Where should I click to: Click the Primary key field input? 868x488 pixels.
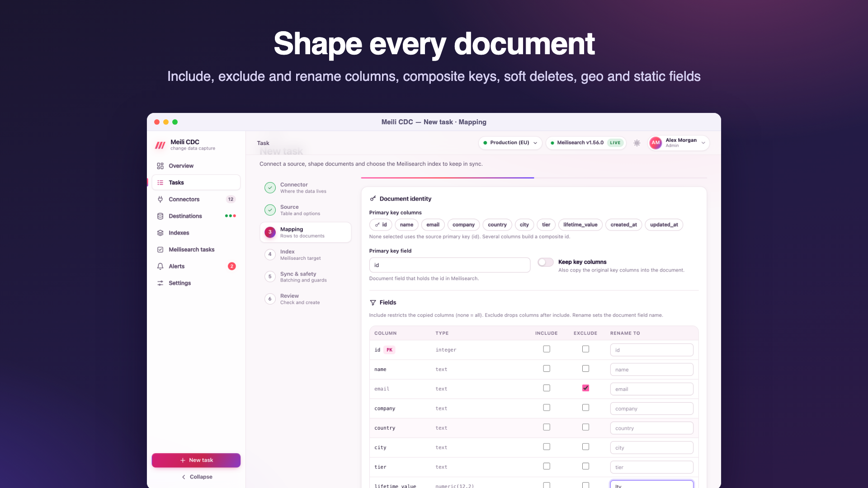(x=449, y=265)
